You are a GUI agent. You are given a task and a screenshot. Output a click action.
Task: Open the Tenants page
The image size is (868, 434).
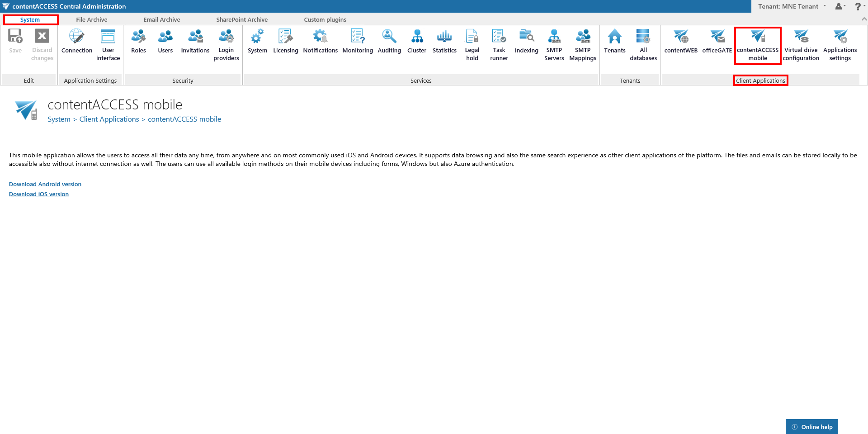coord(615,42)
